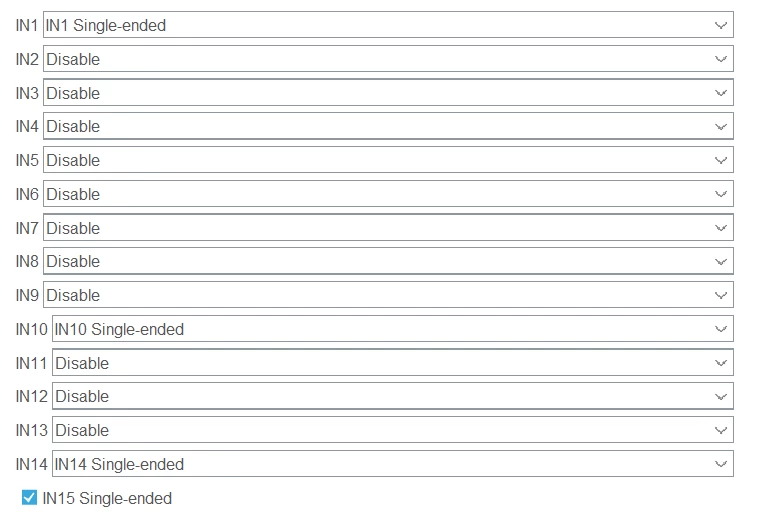Screen dimensions: 762x515
Task: Open the IN4 mode selector
Action: tap(388, 126)
